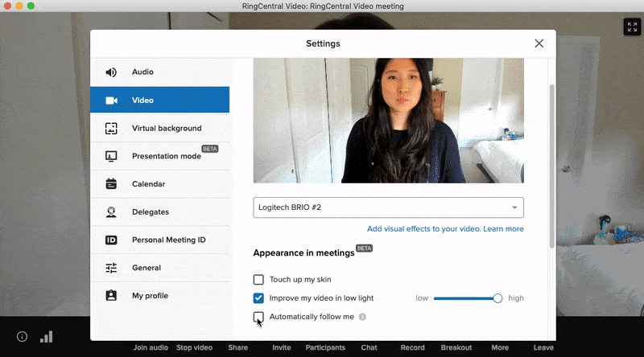Click the General sliders icon

tap(112, 268)
